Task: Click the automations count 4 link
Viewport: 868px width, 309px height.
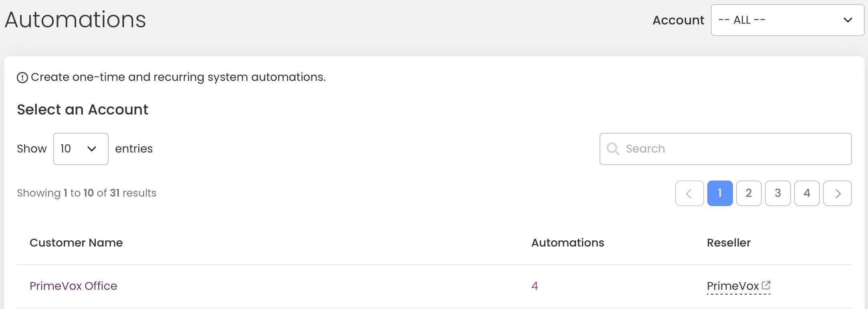Action: tap(535, 286)
